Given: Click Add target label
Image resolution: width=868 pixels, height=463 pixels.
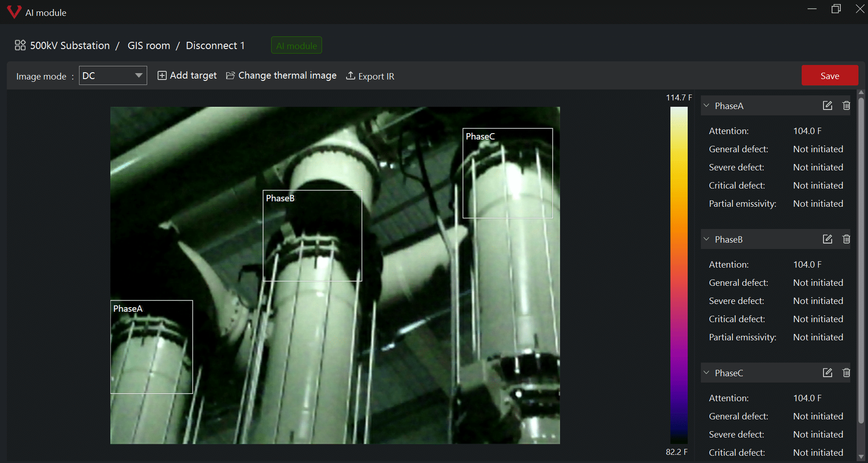Looking at the screenshot, I should tap(193, 75).
